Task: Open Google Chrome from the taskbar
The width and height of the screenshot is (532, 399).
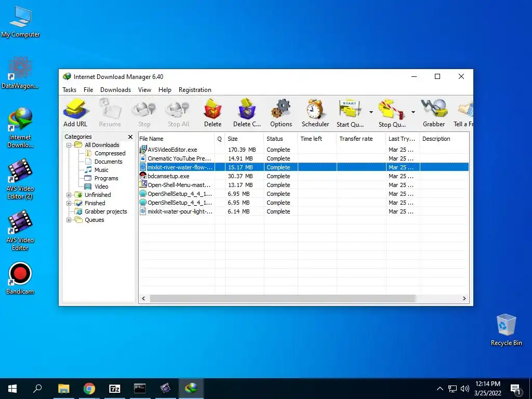Action: (89, 389)
